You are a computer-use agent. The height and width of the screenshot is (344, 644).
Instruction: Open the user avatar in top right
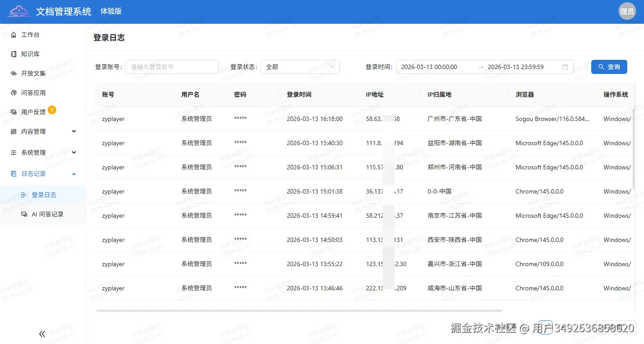click(627, 11)
